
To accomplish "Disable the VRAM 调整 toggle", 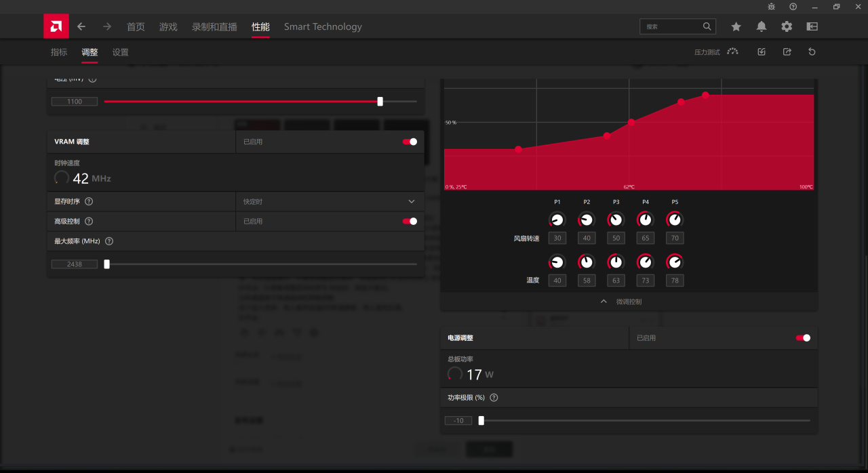I will [x=410, y=142].
